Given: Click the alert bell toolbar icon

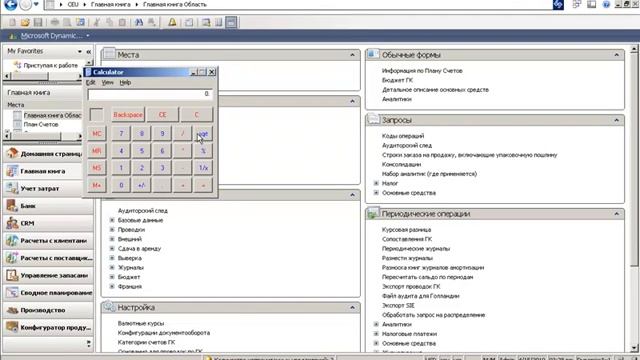Looking at the screenshot, I should tap(172, 22).
